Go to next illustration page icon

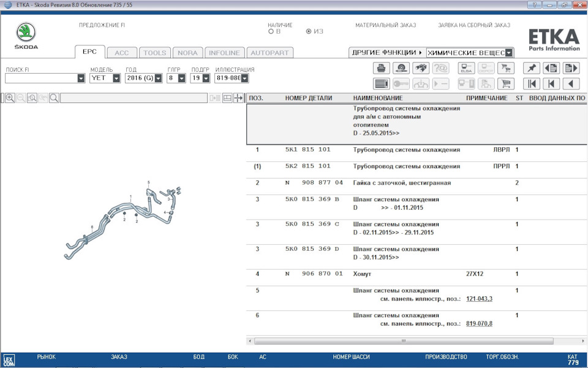tap(571, 68)
